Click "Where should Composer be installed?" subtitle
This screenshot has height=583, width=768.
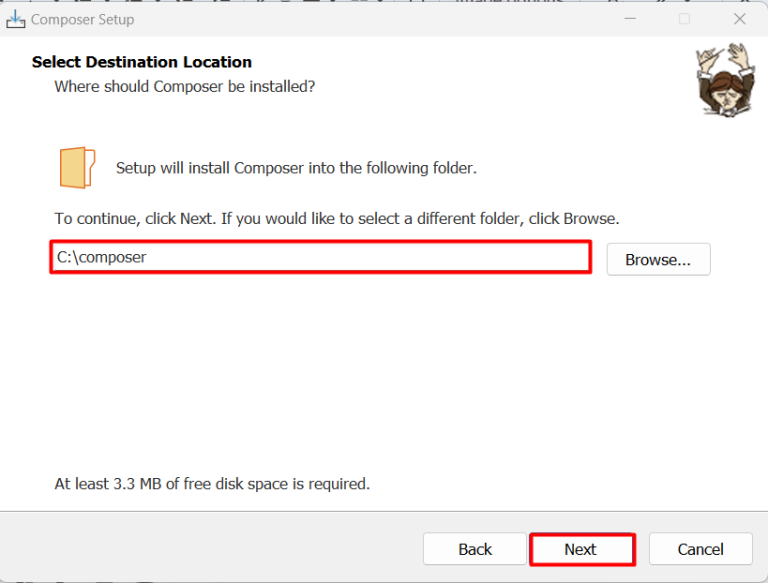(185, 87)
